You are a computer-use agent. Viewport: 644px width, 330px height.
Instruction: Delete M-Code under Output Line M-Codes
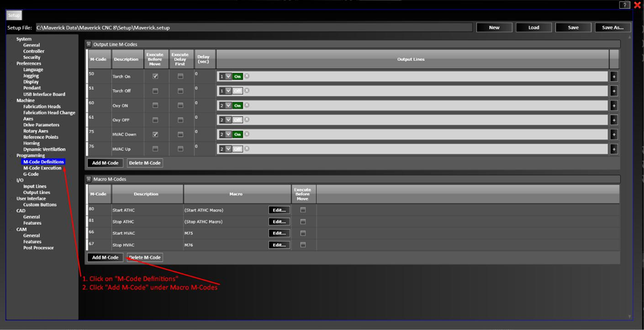point(144,163)
